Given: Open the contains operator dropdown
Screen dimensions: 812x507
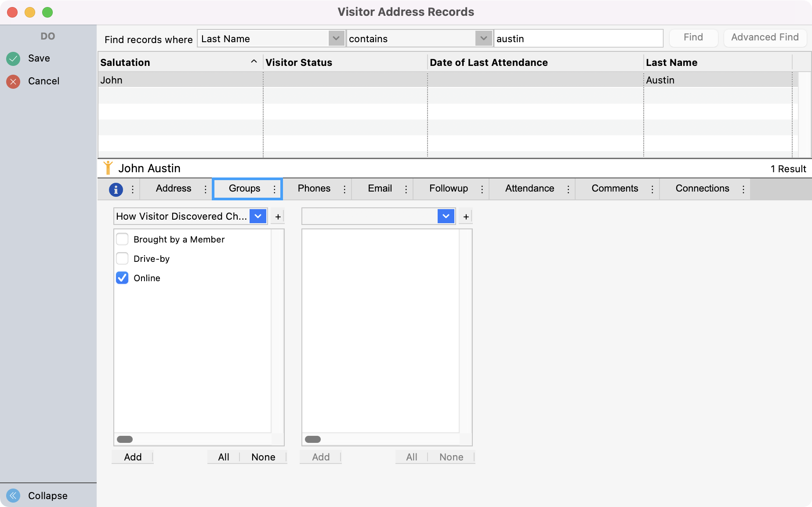Looking at the screenshot, I should [483, 39].
